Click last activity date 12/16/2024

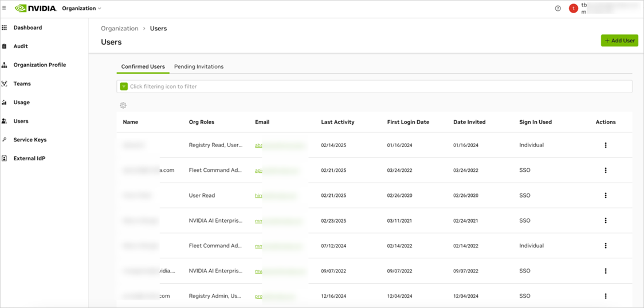333,296
